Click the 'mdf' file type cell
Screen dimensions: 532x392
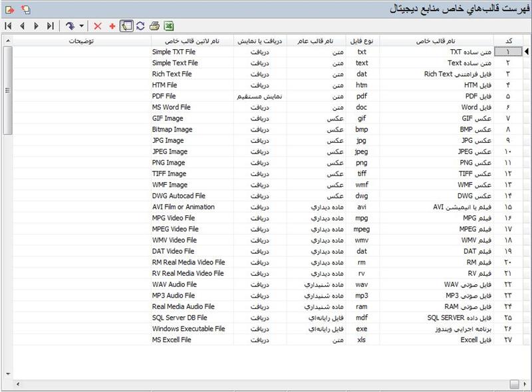pyautogui.click(x=362, y=318)
